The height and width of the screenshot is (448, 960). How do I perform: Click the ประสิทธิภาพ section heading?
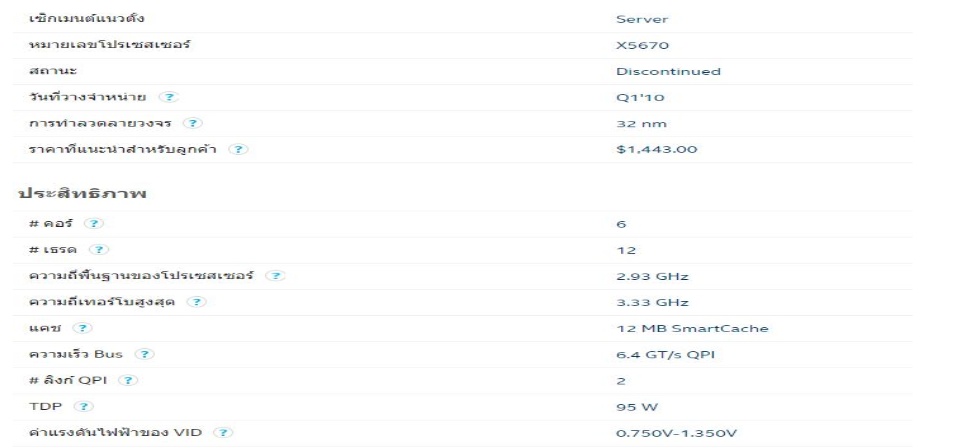82,193
